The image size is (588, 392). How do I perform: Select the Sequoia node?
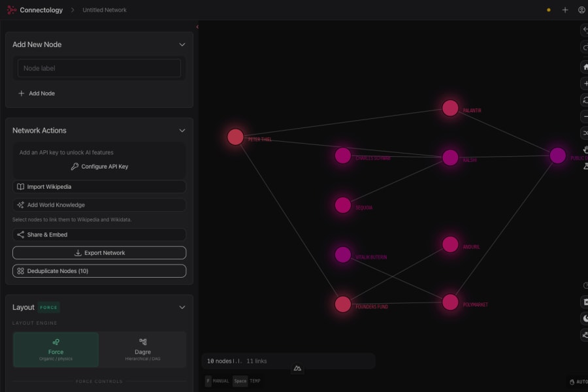point(343,205)
